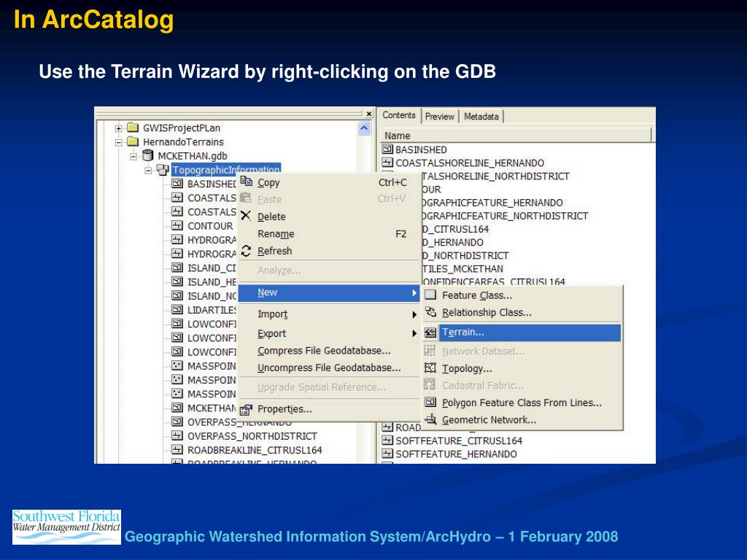Open the New submenu arrow
This screenshot has height=560, width=747.
414,293
